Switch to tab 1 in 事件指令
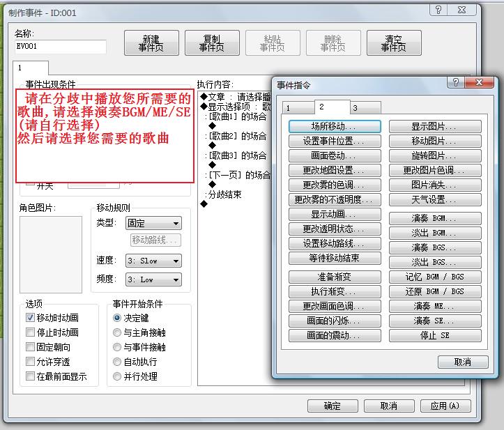 [x=298, y=108]
